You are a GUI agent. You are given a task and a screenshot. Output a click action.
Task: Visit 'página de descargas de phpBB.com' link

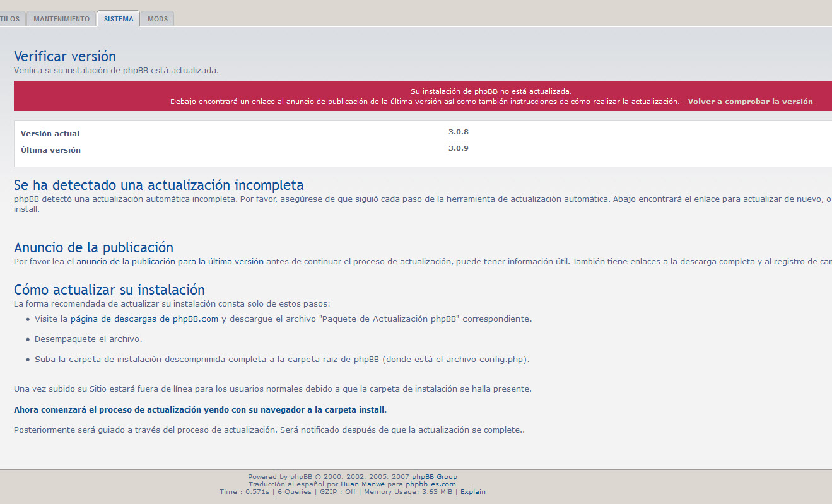[144, 319]
